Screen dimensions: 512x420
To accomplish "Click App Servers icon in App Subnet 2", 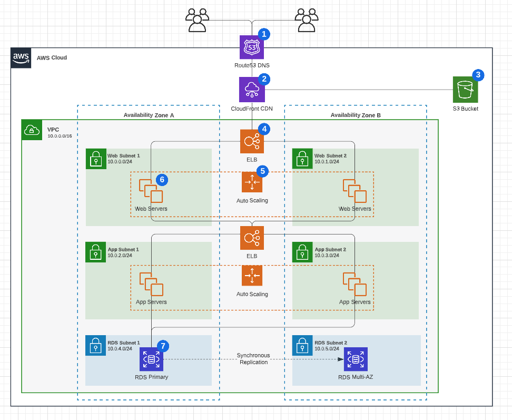I will (x=355, y=285).
